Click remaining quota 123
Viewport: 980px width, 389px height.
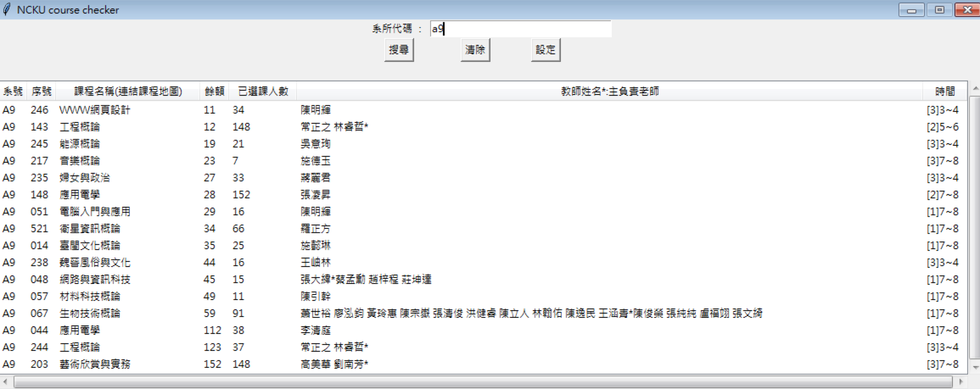click(212, 347)
